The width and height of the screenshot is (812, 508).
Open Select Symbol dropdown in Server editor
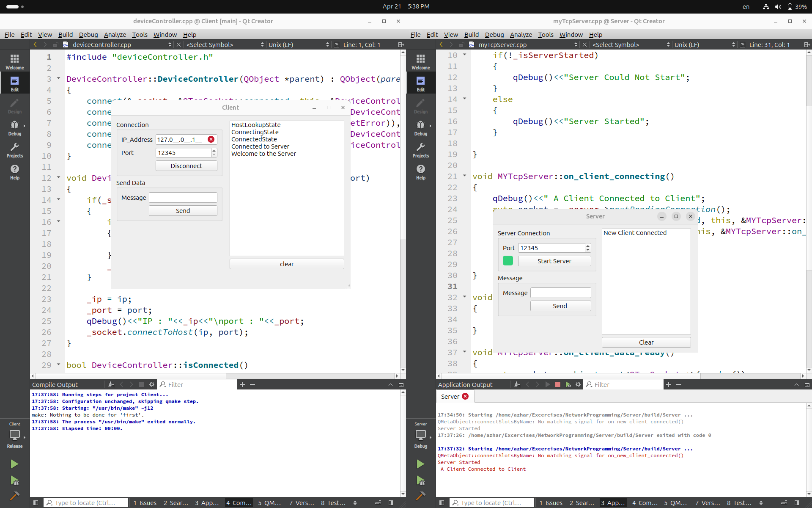tap(631, 44)
